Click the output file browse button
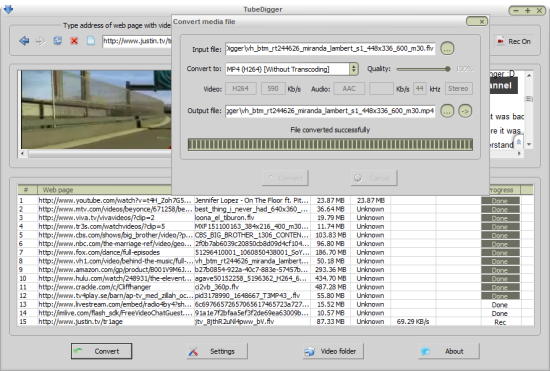550x371 pixels. (x=447, y=111)
